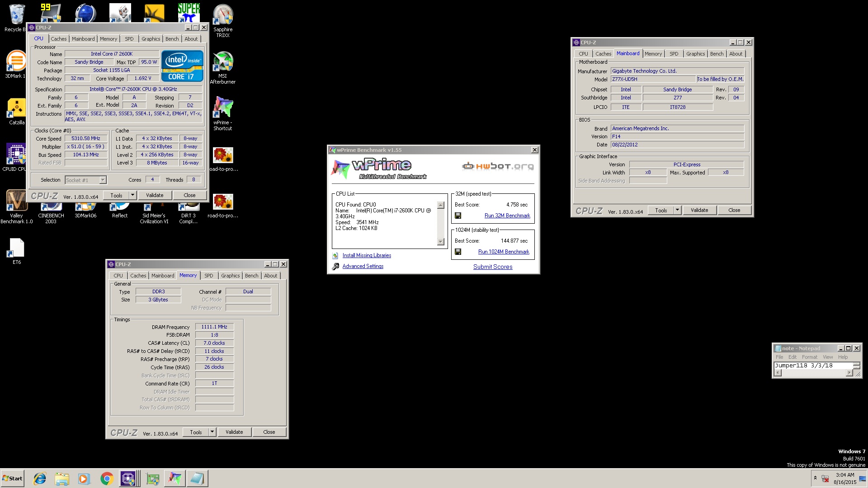Click Validate in top-left CPU-Z window
This screenshot has height=488, width=868.
[x=155, y=196]
